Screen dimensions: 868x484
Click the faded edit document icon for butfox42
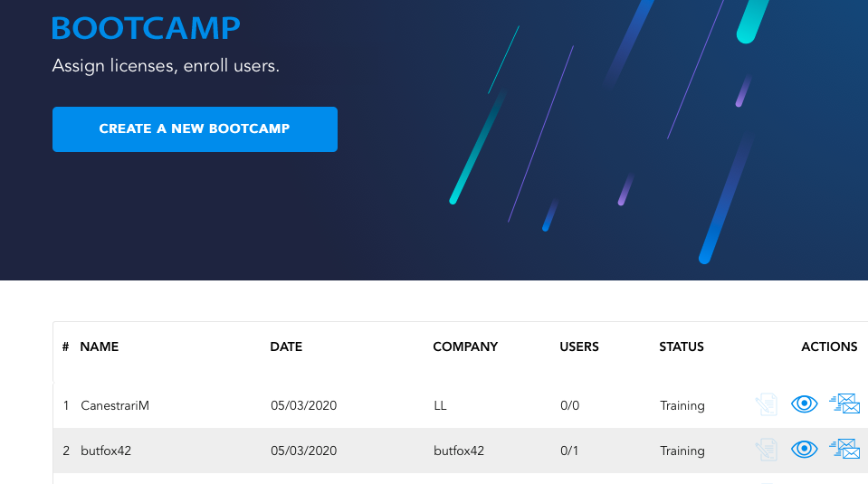pyautogui.click(x=767, y=449)
